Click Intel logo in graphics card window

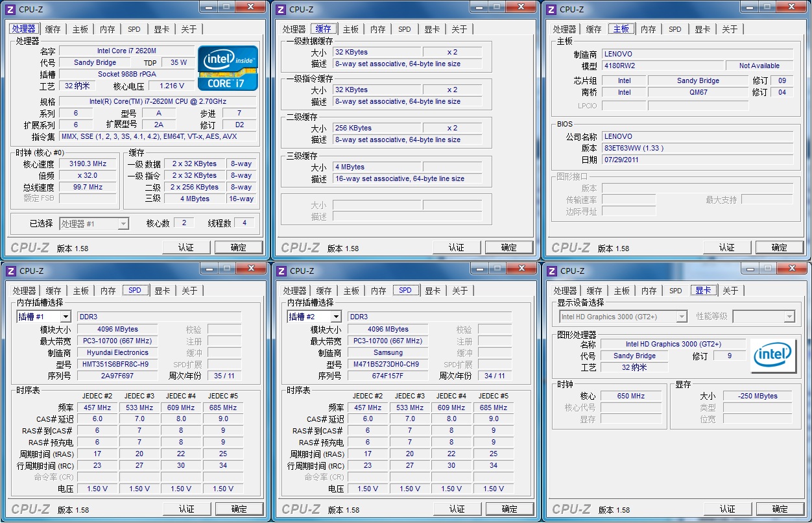[774, 356]
